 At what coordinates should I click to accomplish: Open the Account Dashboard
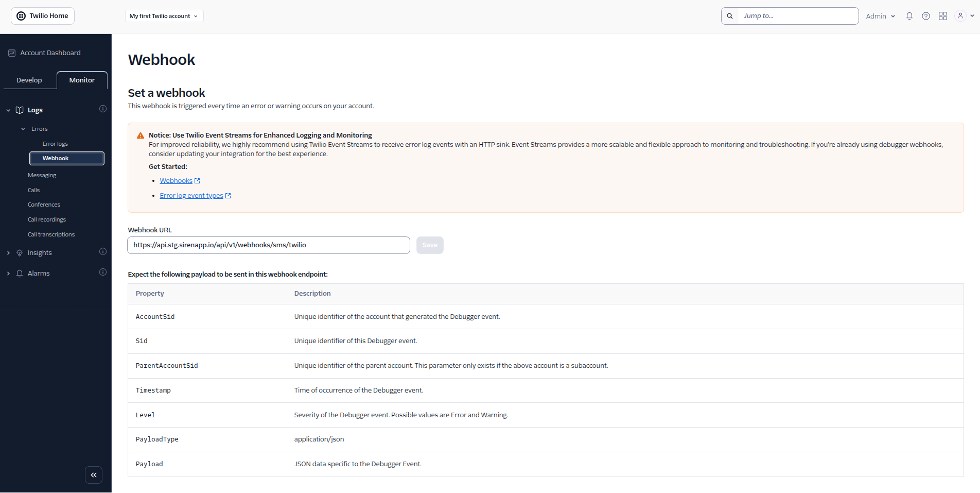pyautogui.click(x=50, y=52)
